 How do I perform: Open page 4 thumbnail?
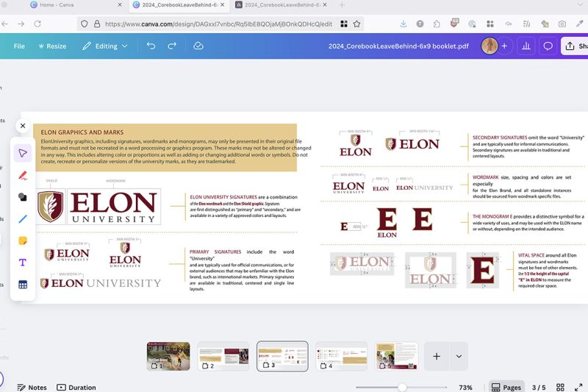341,356
